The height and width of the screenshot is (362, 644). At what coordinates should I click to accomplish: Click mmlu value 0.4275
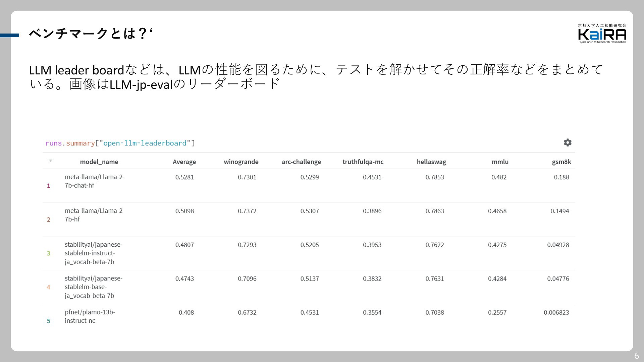pos(497,245)
